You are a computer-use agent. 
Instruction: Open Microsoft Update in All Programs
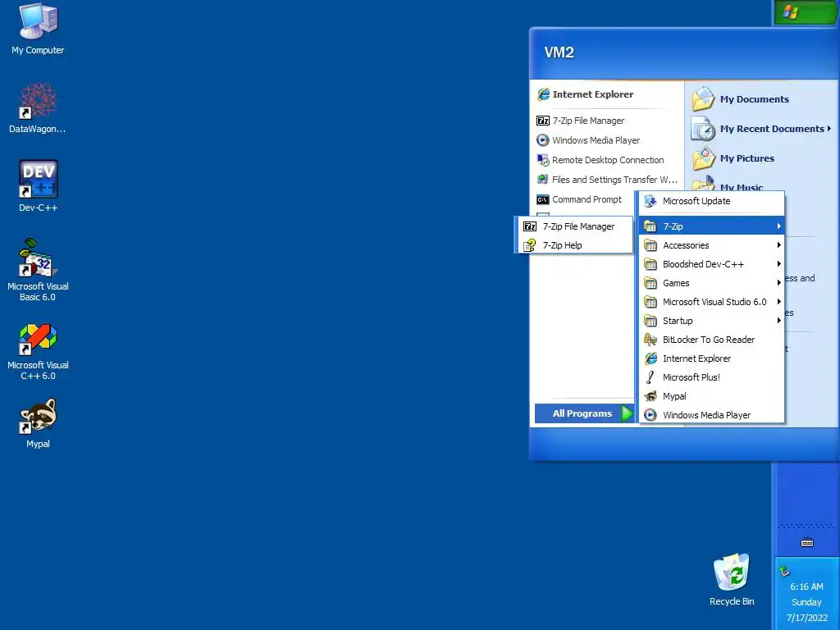coord(711,201)
